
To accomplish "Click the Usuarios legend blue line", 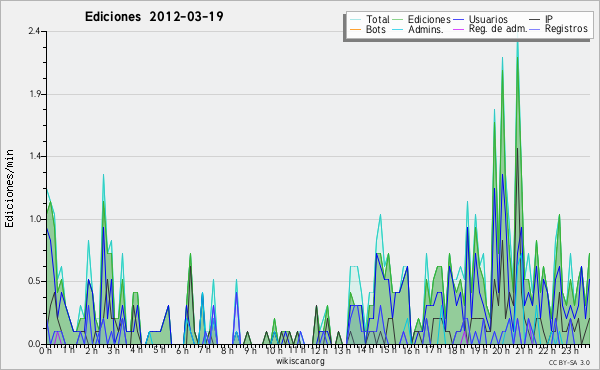I will tap(459, 20).
